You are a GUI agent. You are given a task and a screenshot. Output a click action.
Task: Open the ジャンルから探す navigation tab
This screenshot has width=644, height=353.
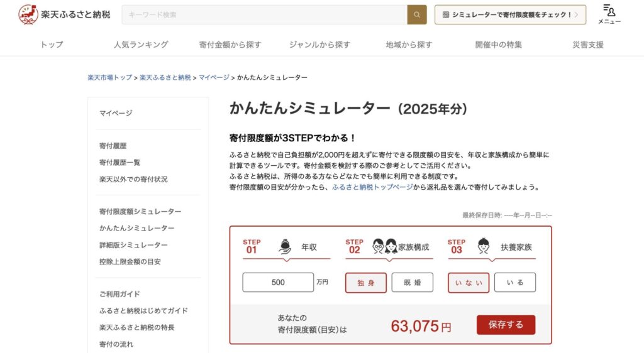(319, 44)
